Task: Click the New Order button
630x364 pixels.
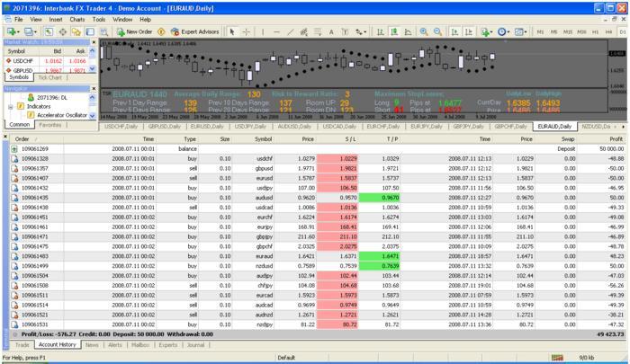Action: point(135,31)
